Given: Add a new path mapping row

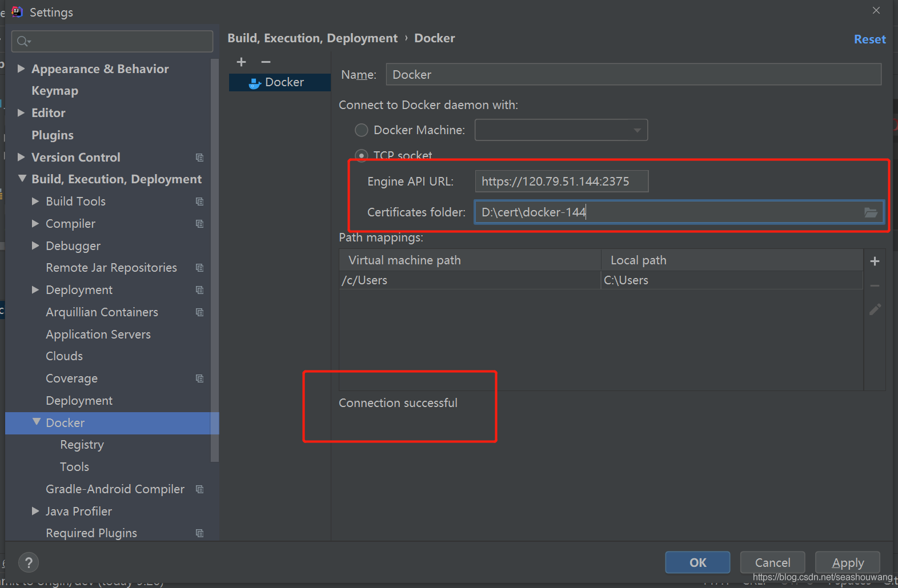Looking at the screenshot, I should point(875,261).
